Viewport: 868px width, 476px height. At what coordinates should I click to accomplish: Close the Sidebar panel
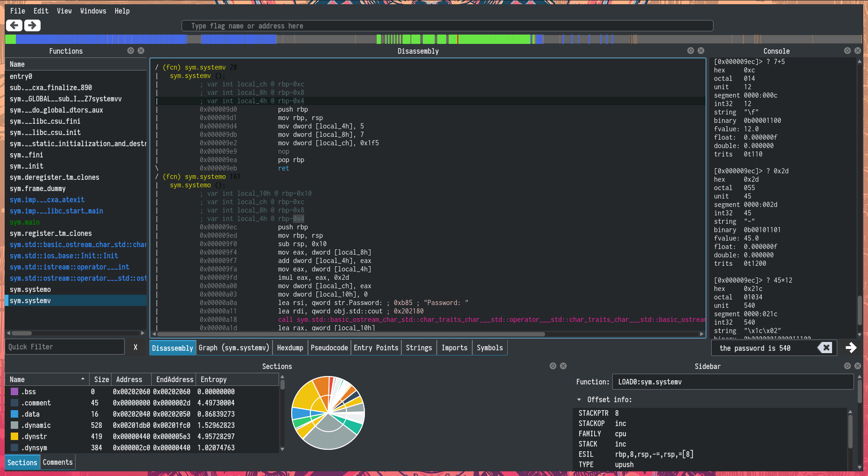coord(858,366)
